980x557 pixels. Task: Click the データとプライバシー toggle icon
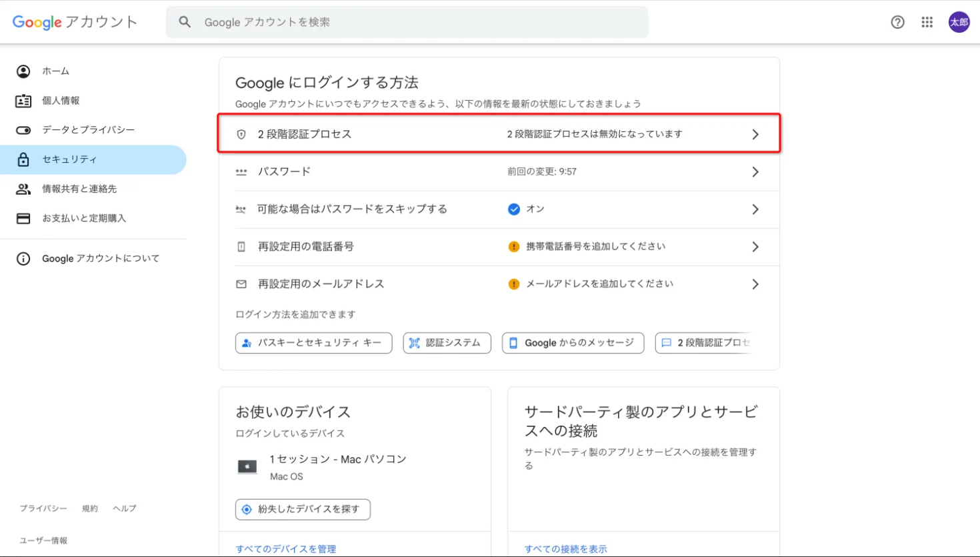coord(23,130)
